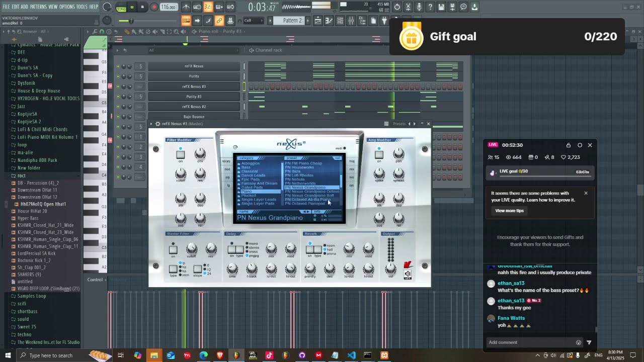Viewport: 644px width, 362px height.
Task: Open the HELP menu
Action: [94, 7]
